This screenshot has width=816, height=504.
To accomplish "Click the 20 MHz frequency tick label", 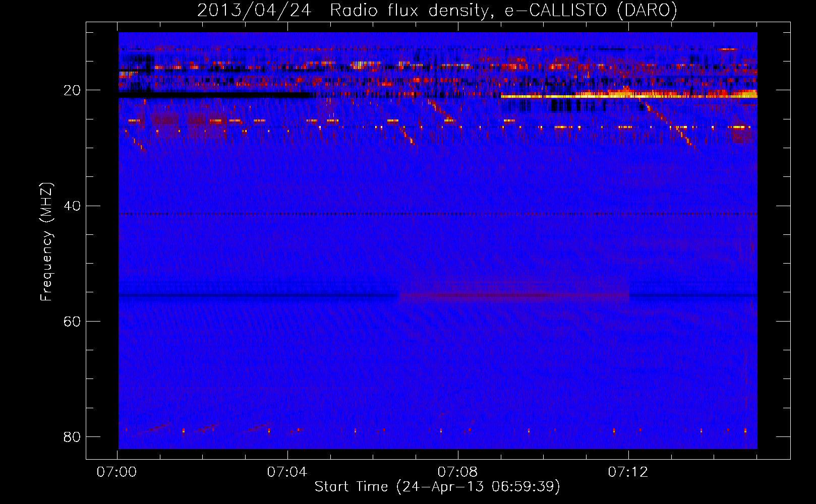I will tap(72, 91).
